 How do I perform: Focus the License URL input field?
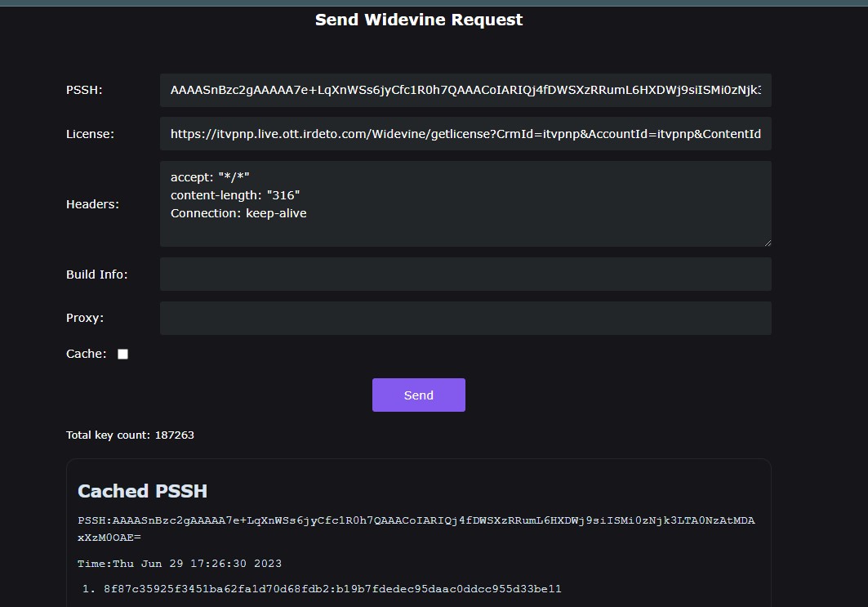pyautogui.click(x=465, y=133)
